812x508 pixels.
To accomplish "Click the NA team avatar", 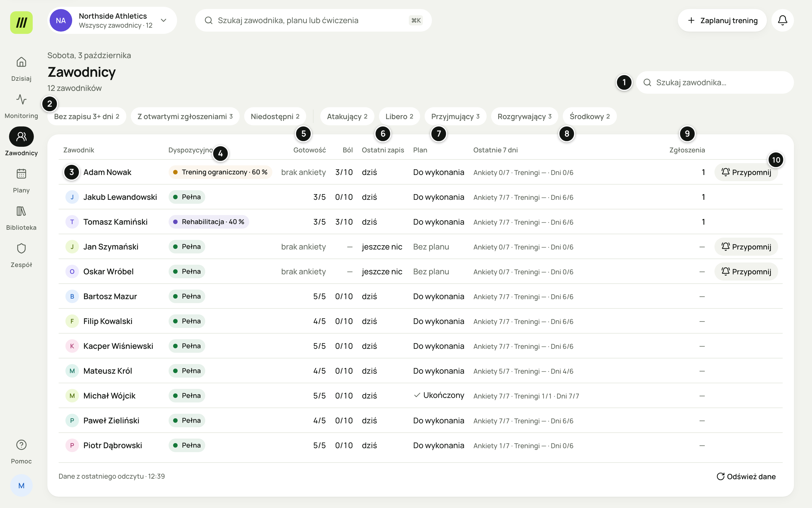I will click(61, 20).
